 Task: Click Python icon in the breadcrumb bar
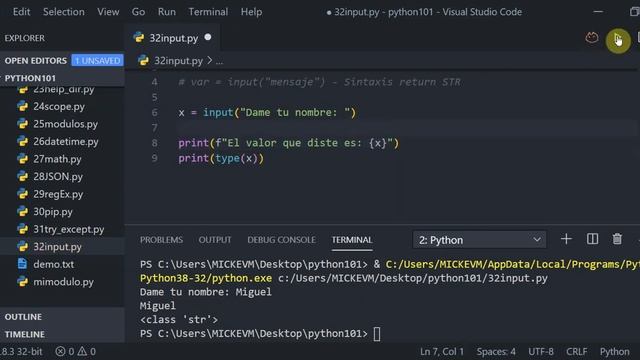tap(143, 61)
